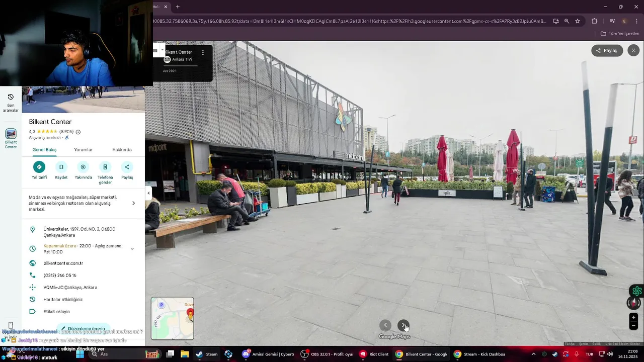
Task: Open Son aramalar recent searches icon
Action: (11, 97)
